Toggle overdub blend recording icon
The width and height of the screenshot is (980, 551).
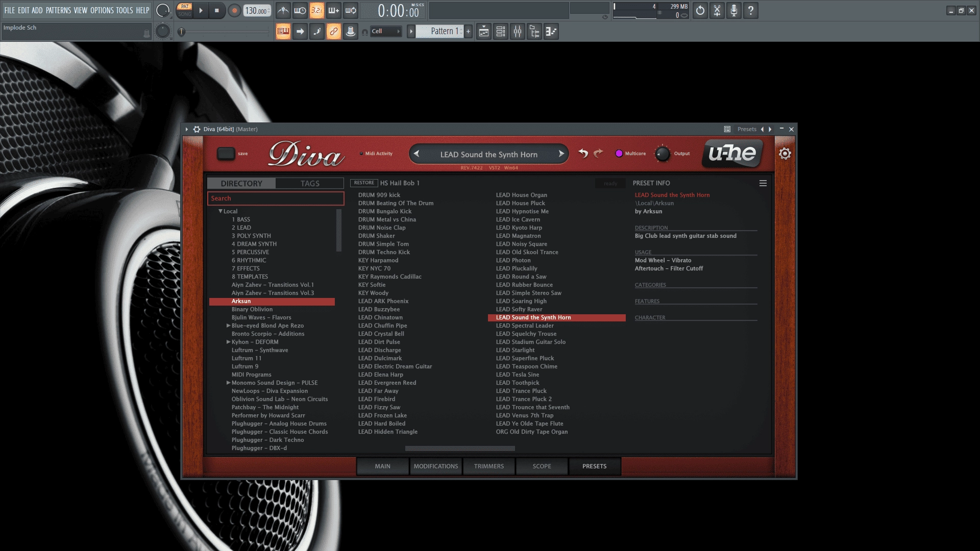point(334,10)
